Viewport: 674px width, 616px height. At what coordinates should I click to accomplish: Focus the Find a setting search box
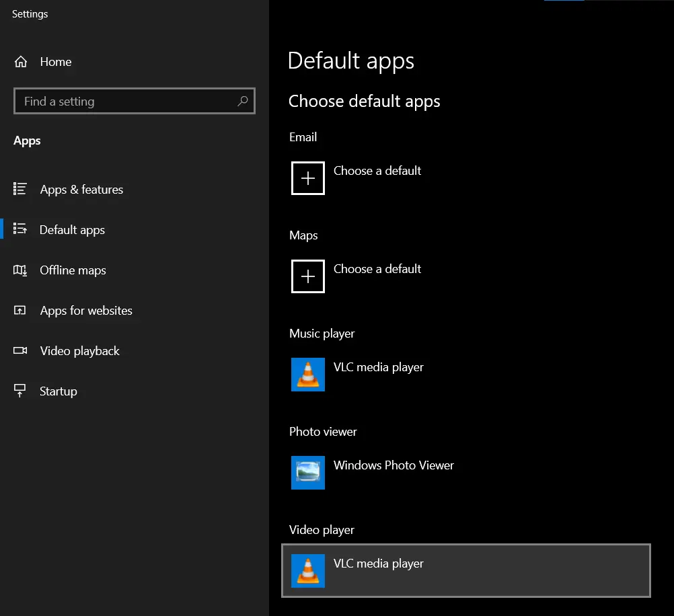pos(135,101)
